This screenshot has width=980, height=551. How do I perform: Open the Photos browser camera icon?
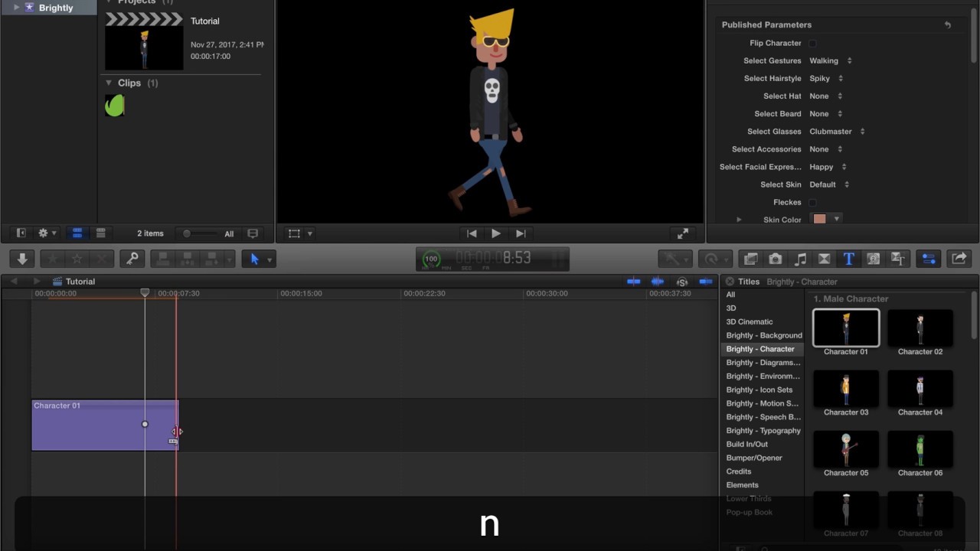pos(775,259)
